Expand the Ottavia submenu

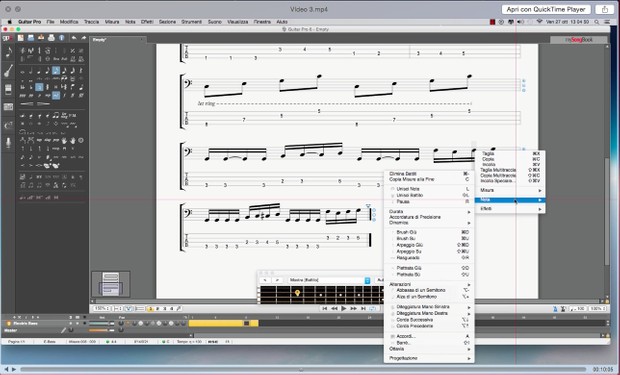click(x=429, y=349)
